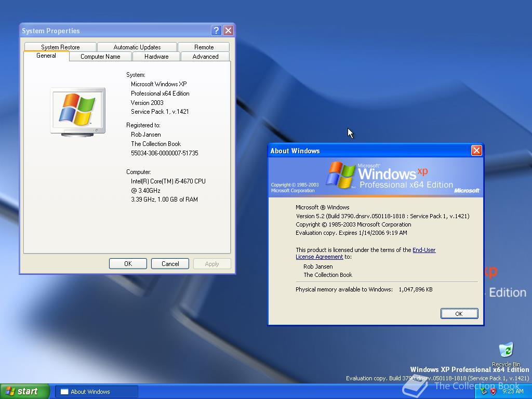Click the red Security Center shield tray icon
This screenshot has width=532, height=399.
pos(494,391)
